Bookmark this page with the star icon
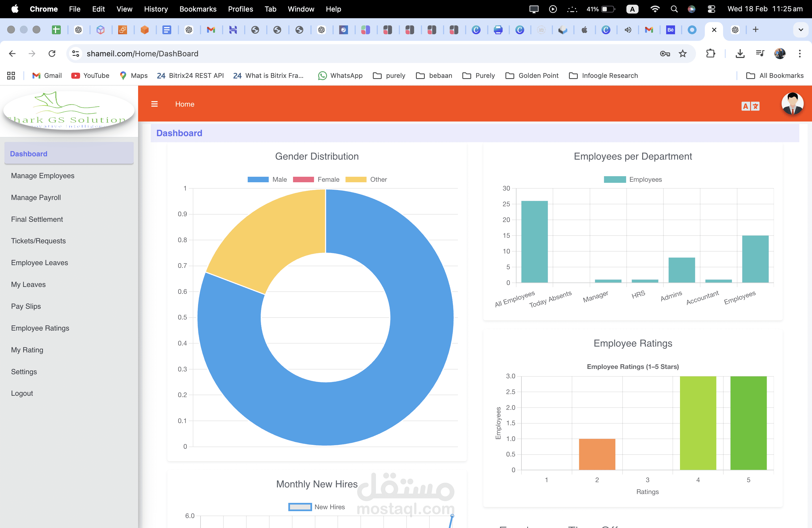 (x=682, y=54)
